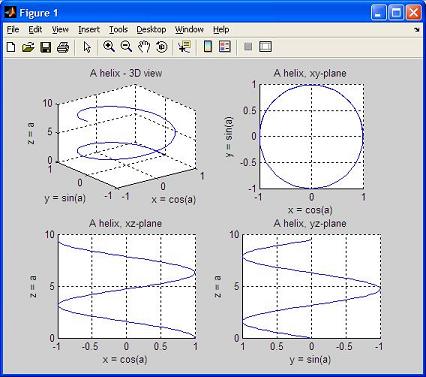Open the View menu
The width and height of the screenshot is (426, 377).
[60, 30]
